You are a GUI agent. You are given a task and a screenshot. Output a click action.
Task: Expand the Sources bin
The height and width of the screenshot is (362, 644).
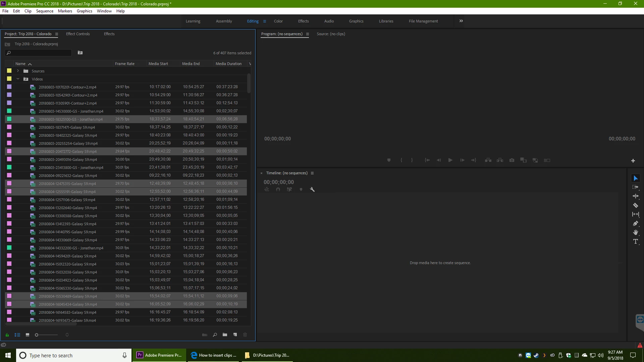pyautogui.click(x=18, y=71)
